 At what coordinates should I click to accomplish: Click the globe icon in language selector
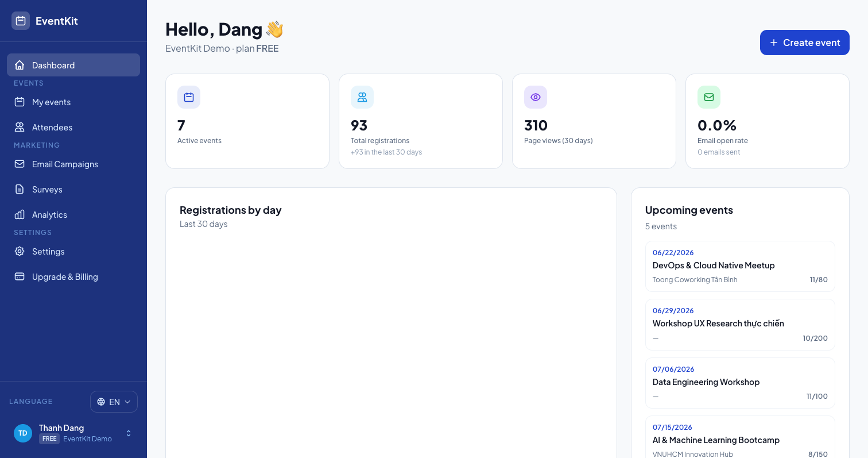[101, 402]
